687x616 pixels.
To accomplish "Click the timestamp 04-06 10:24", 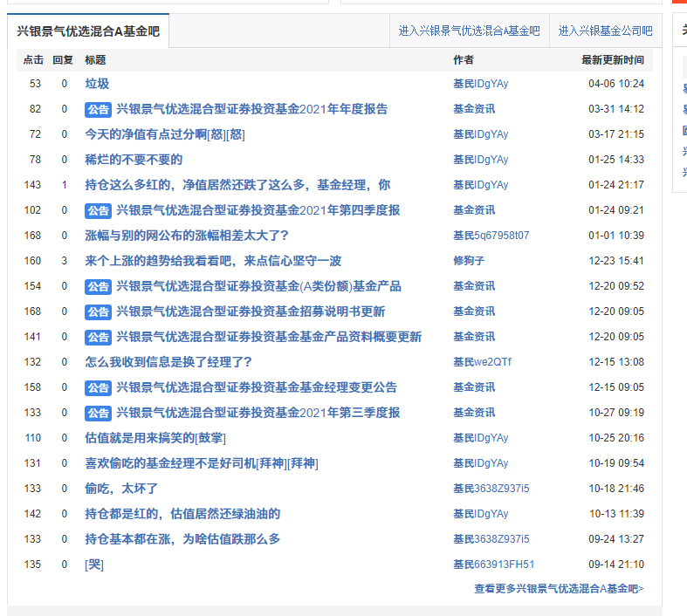I will [x=616, y=84].
